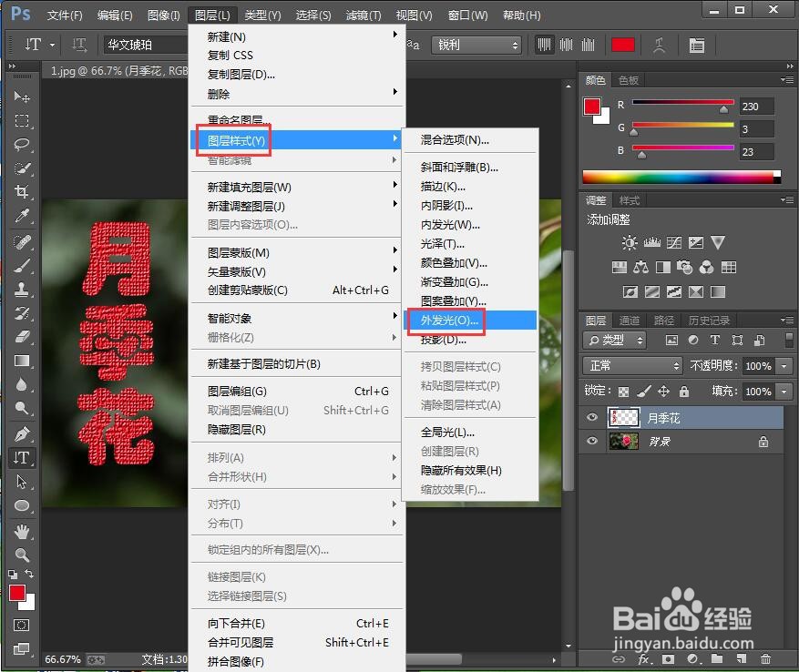This screenshot has height=672, width=799.
Task: Choose 外发光(O)... from submenu
Action: coord(470,320)
